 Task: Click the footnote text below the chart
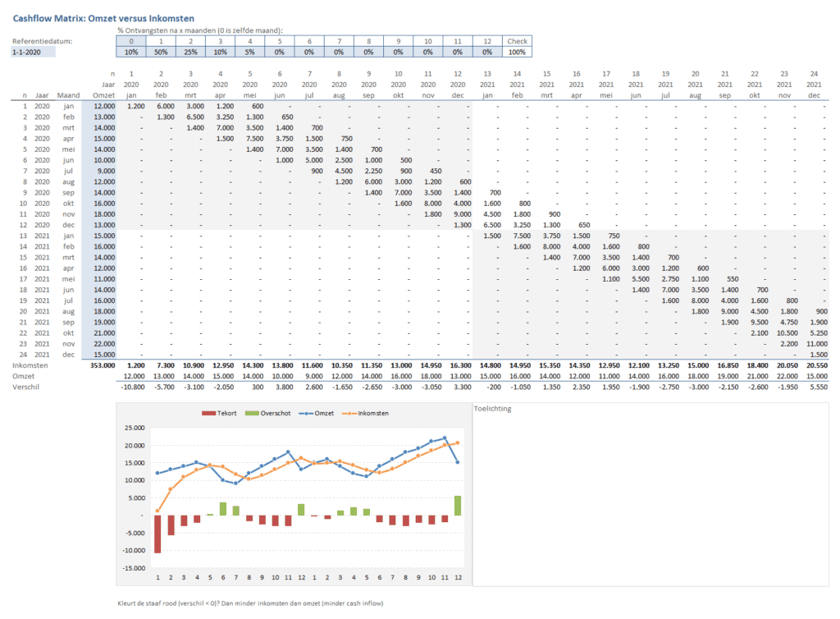click(251, 603)
